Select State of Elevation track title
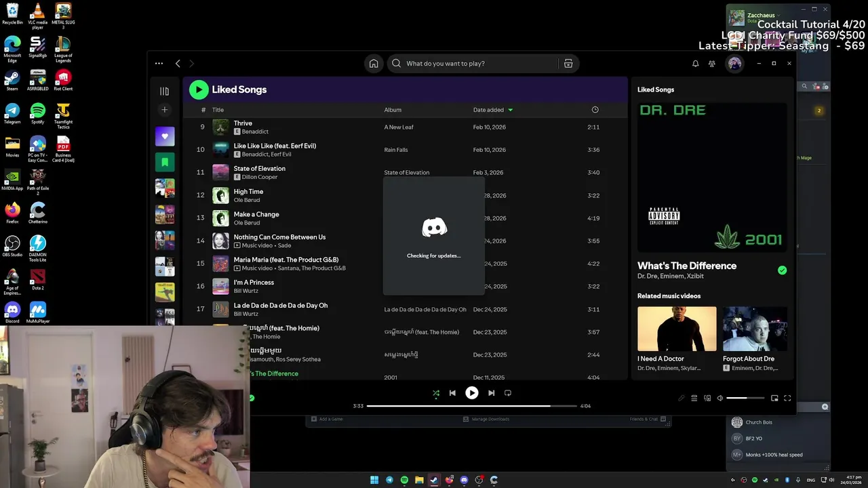868x488 pixels. 259,168
